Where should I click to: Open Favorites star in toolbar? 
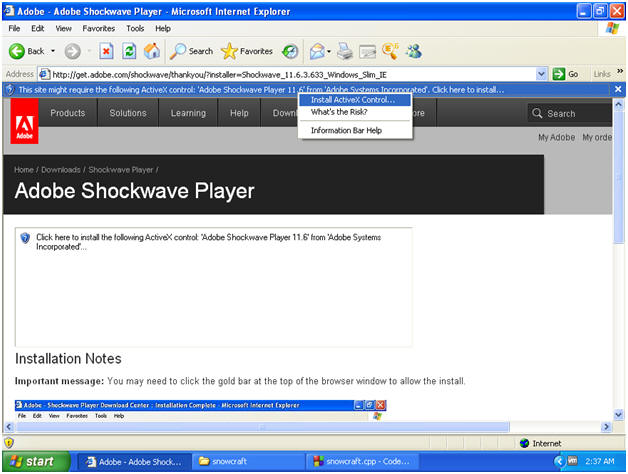[x=247, y=51]
